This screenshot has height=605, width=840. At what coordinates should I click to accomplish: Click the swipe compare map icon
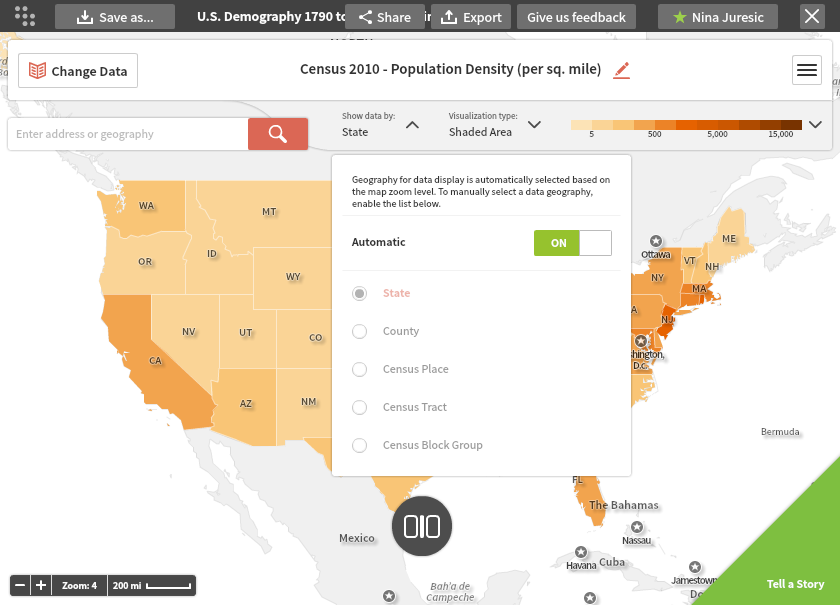422,526
